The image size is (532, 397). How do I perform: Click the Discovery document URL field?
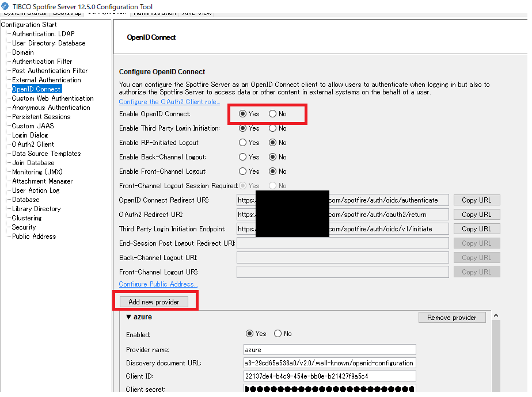[329, 363]
